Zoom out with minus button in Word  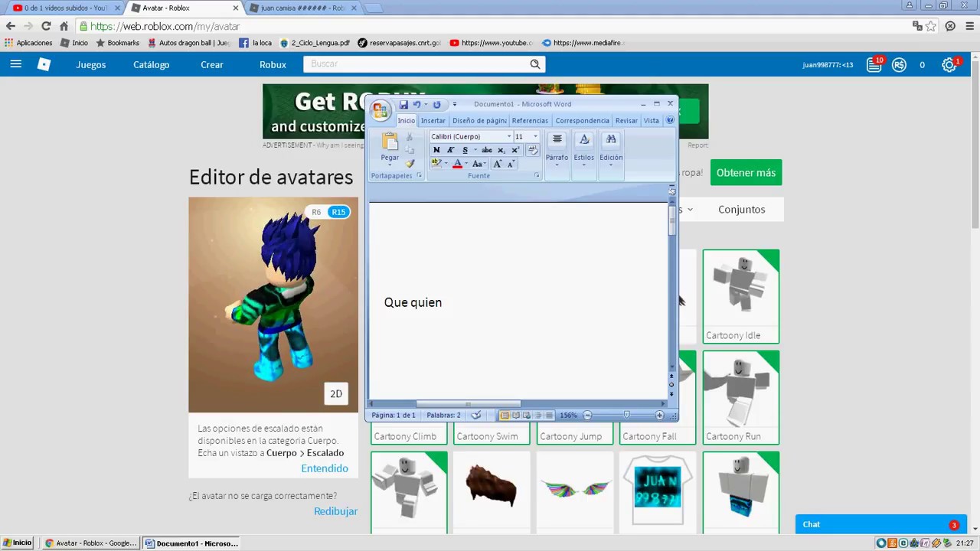[x=587, y=415]
